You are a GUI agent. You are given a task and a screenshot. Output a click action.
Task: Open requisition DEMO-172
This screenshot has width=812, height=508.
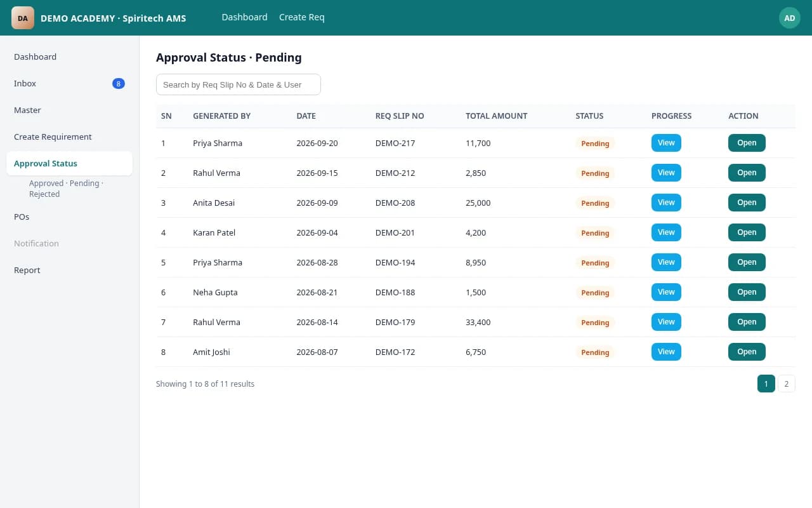747,352
